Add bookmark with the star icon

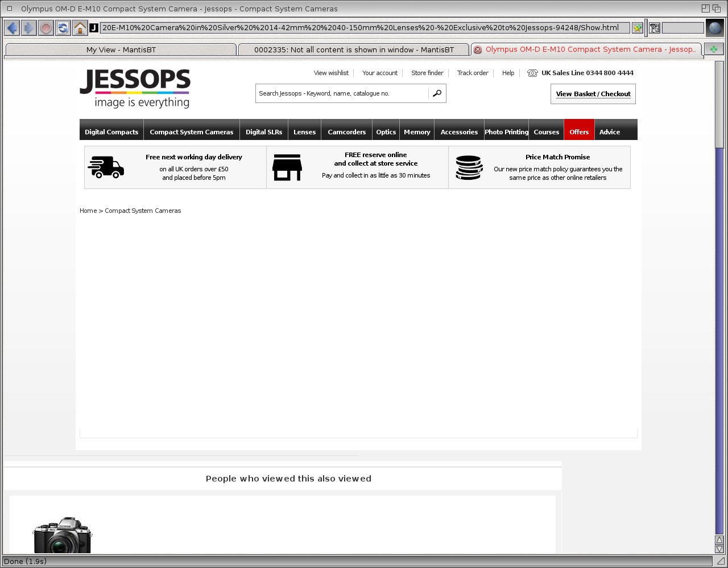coord(638,28)
